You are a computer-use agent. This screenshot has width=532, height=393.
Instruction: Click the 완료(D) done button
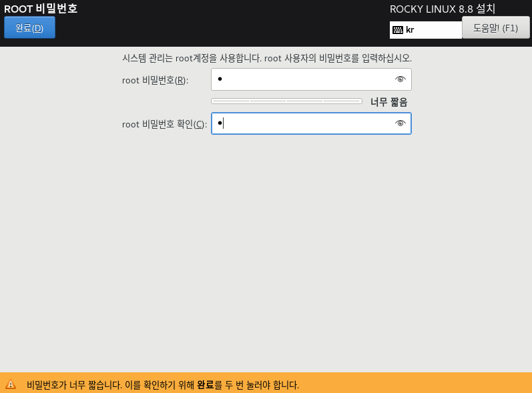click(29, 27)
